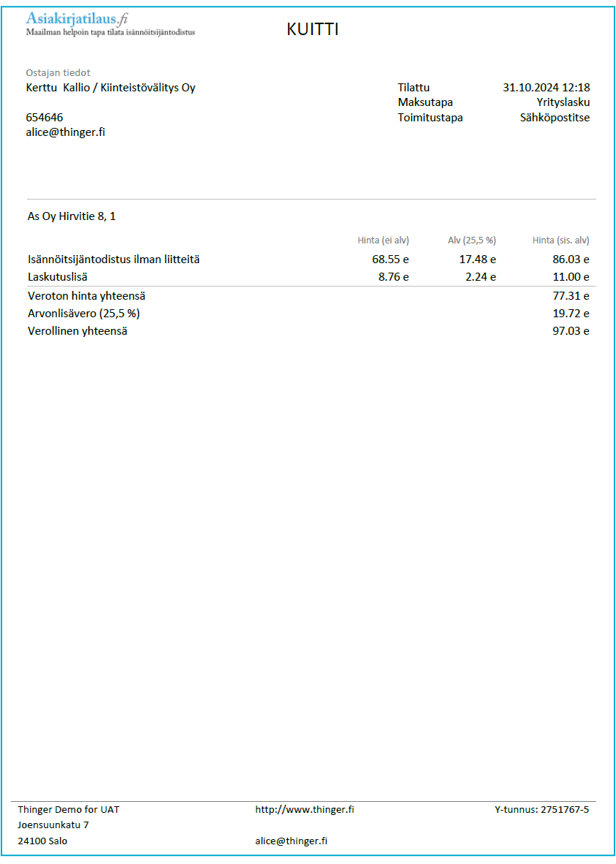Click footer email alice@thinger.fi below the website
The height and width of the screenshot is (864, 616).
(291, 841)
